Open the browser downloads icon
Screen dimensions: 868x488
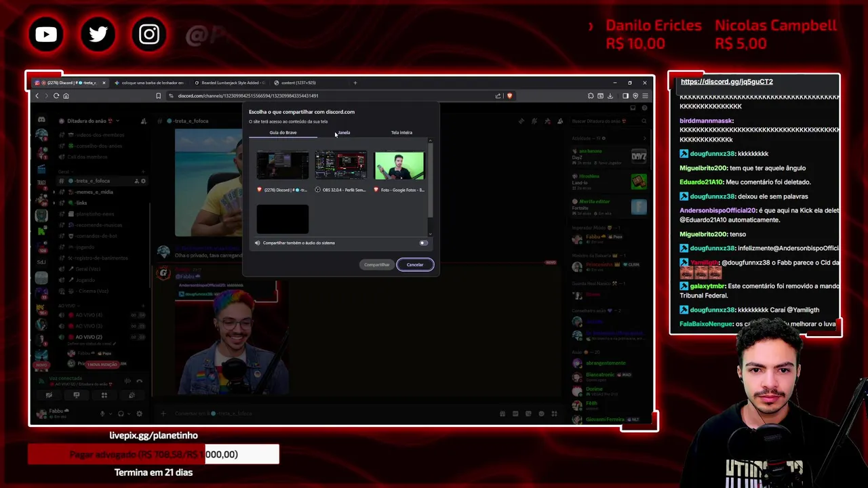[610, 96]
